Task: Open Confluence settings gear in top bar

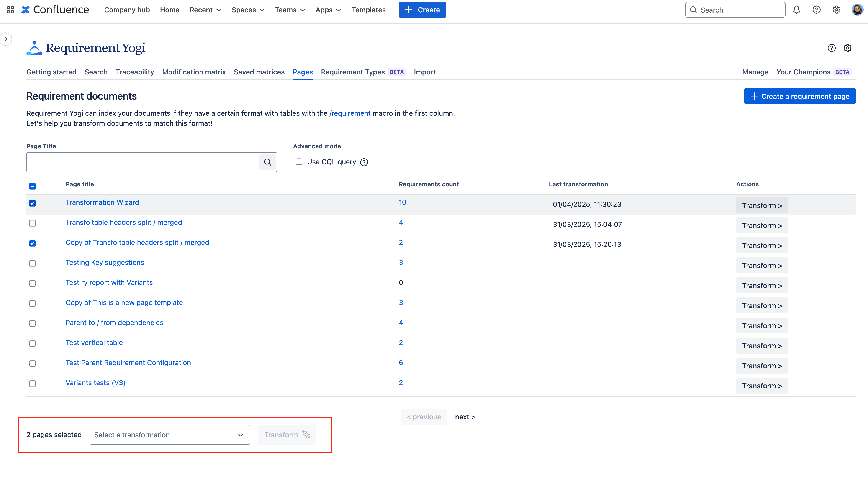Action: click(x=836, y=10)
